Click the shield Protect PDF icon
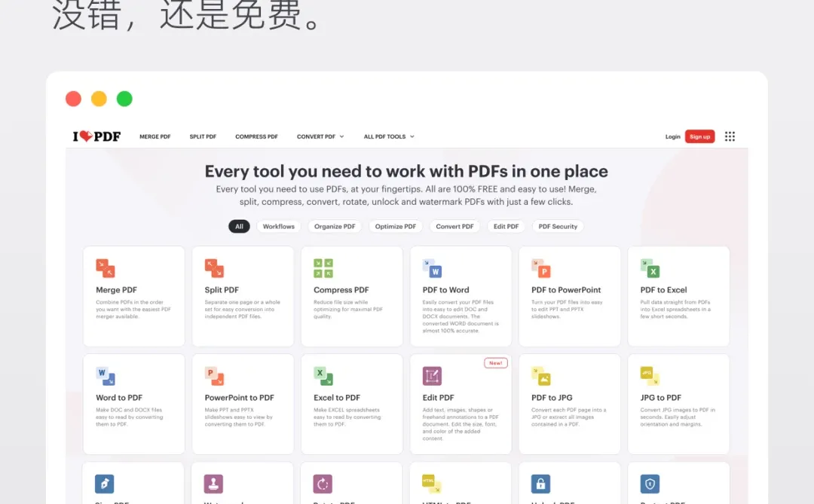Image resolution: width=814 pixels, height=504 pixels. (x=650, y=484)
